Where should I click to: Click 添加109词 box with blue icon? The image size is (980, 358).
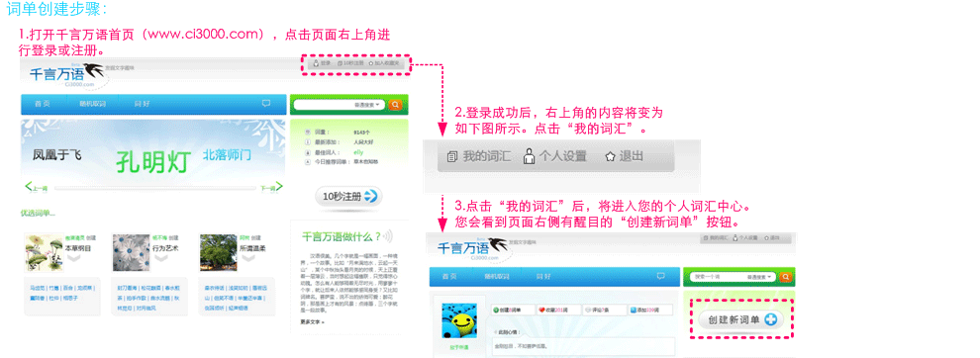click(x=650, y=310)
